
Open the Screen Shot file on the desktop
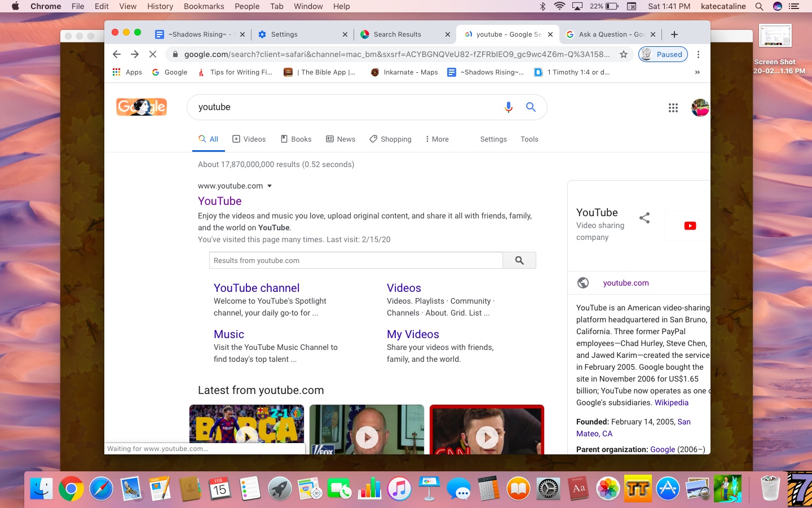[x=775, y=49]
